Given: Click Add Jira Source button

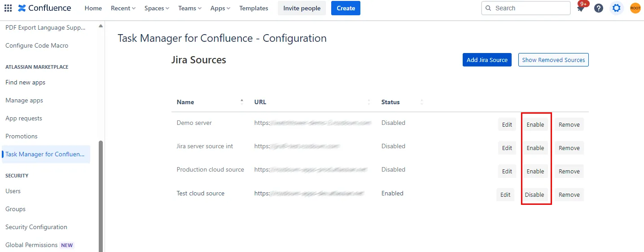Looking at the screenshot, I should pyautogui.click(x=487, y=60).
